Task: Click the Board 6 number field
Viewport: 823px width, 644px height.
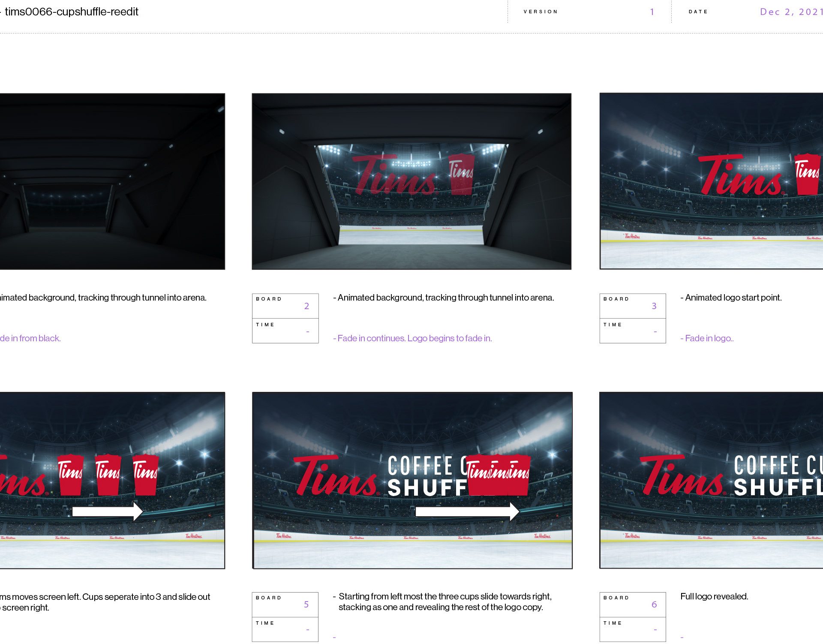Action: pyautogui.click(x=654, y=605)
